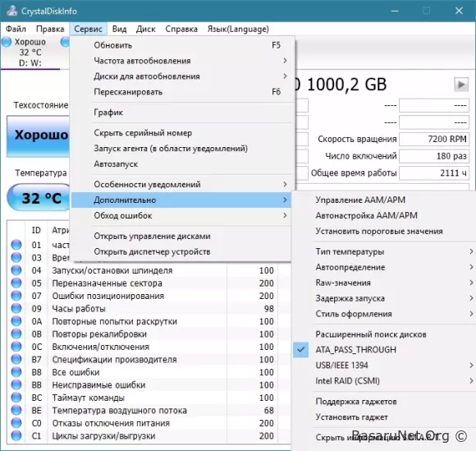The image size is (476, 451).
Task: Expand Задержка запуска submenu
Action: pyautogui.click(x=384, y=298)
